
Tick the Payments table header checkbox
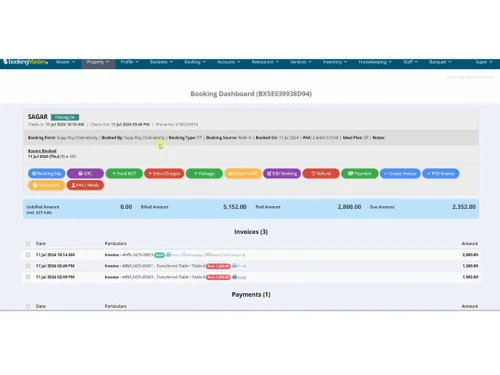coord(28,306)
